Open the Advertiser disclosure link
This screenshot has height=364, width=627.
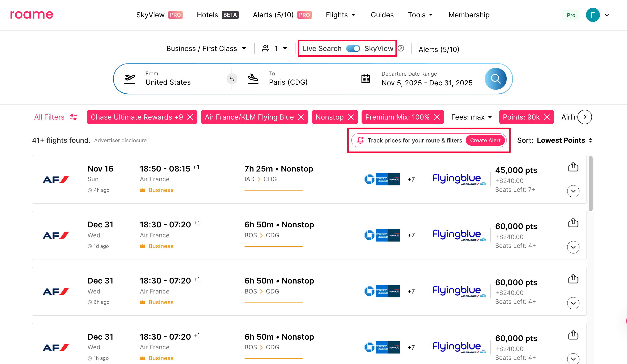click(x=120, y=140)
